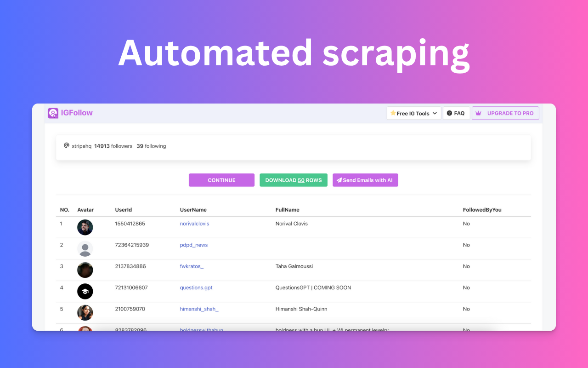Expand the Free IG Tools dropdown

coord(414,113)
